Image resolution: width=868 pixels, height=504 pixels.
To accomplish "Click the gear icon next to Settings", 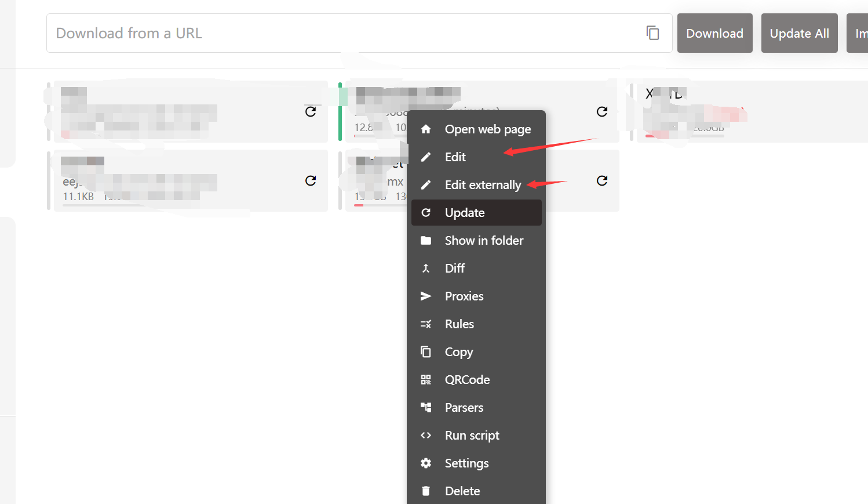I will click(426, 463).
